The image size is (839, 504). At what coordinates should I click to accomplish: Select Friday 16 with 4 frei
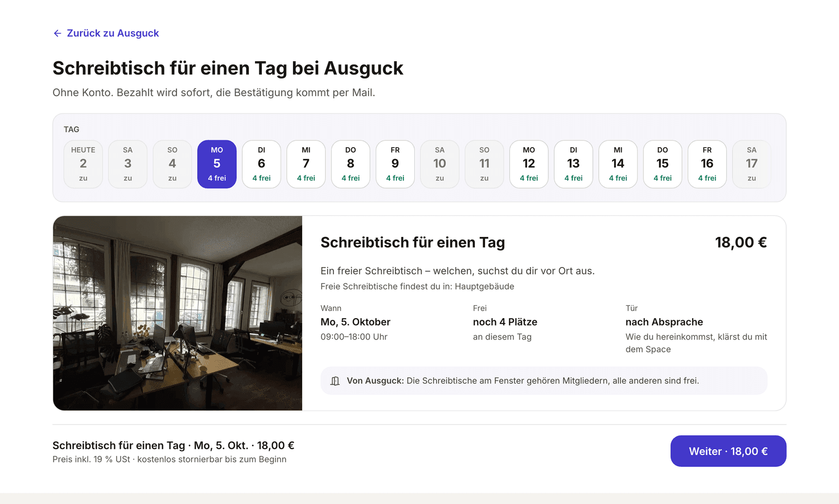[707, 164]
